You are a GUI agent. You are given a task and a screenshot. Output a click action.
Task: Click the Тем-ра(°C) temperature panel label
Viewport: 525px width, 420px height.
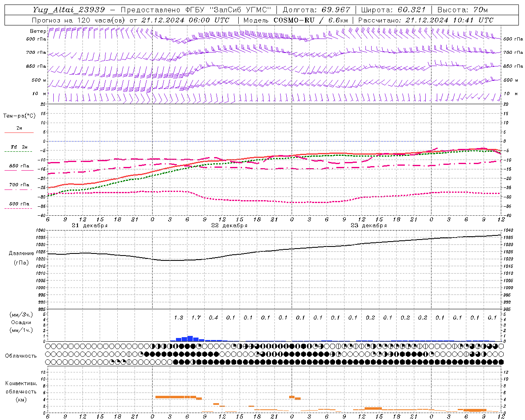pyautogui.click(x=19, y=116)
